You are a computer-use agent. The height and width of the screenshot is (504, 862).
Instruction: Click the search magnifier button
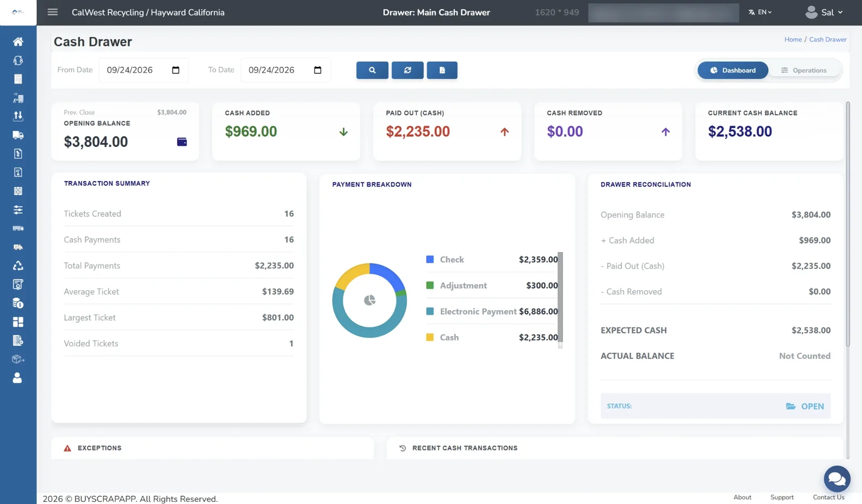pyautogui.click(x=372, y=70)
